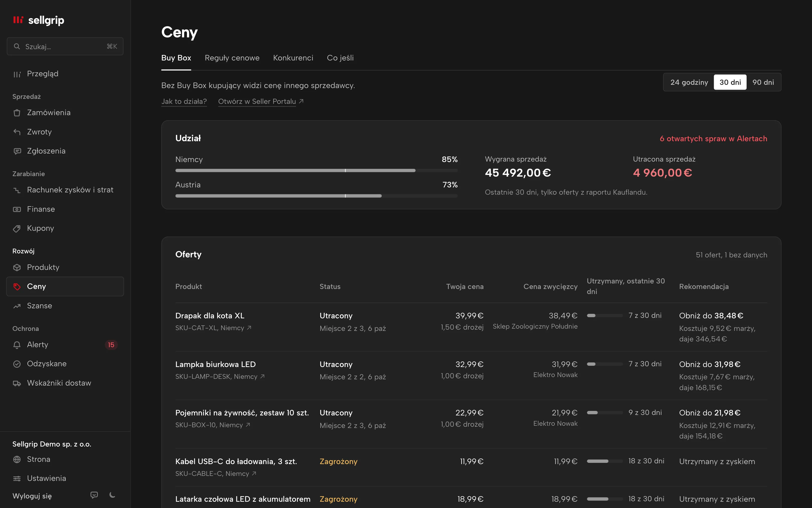Switch to the Buy Box tab
The height and width of the screenshot is (508, 812).
pos(176,58)
